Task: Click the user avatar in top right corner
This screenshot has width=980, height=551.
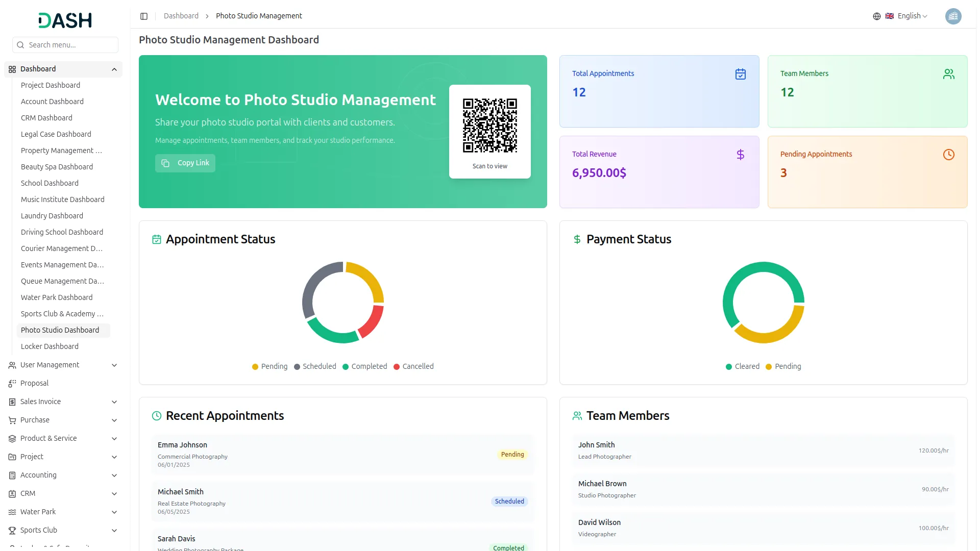Action: [953, 16]
